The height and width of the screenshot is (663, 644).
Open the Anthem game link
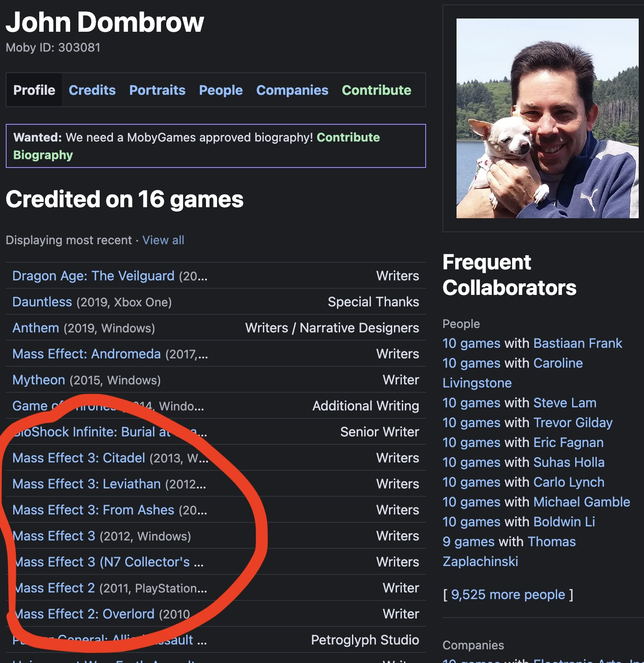(x=36, y=328)
